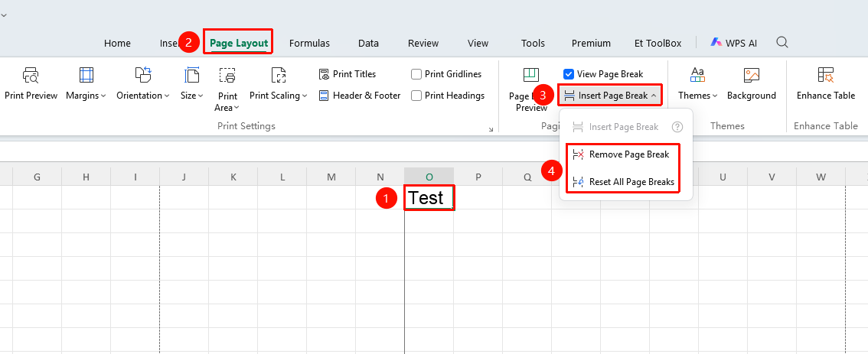Select column header U
The height and width of the screenshot is (354, 868).
click(x=723, y=177)
